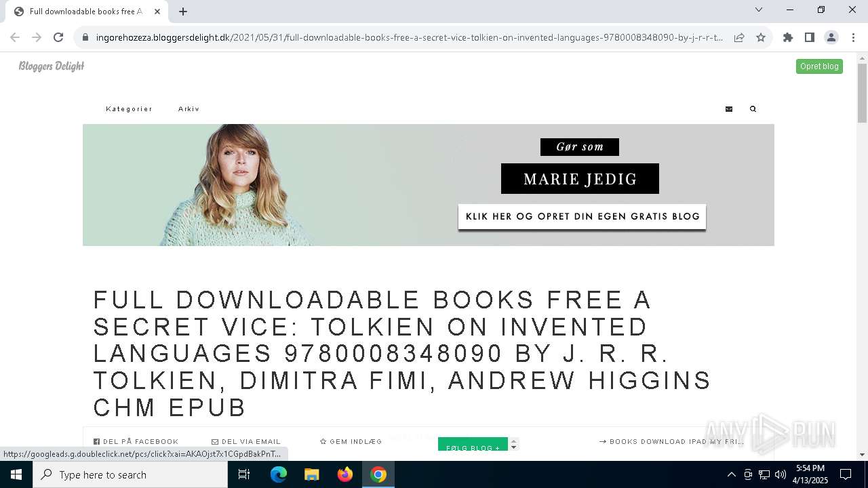Select the Full downloadable books free tab

[x=87, y=12]
